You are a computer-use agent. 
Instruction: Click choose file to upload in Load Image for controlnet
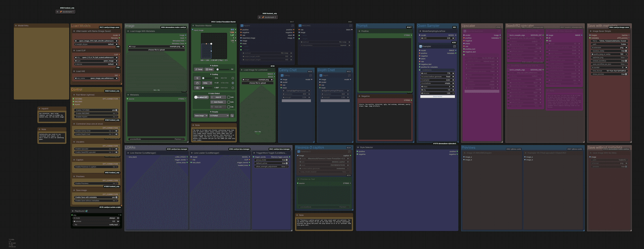click(x=257, y=83)
